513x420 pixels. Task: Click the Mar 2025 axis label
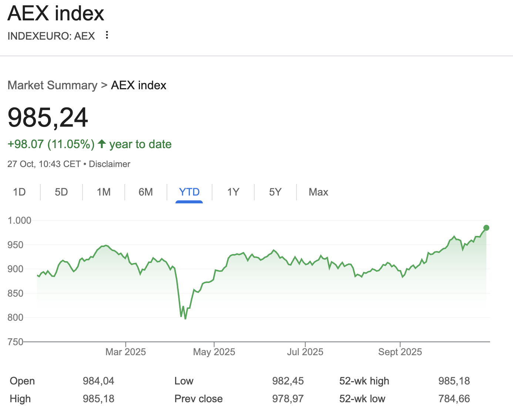[x=125, y=352]
